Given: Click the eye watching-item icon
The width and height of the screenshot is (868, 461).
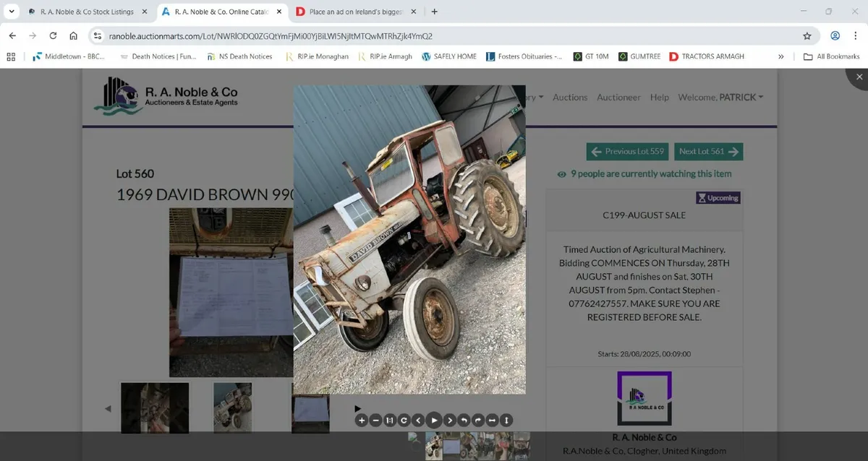Looking at the screenshot, I should (561, 174).
